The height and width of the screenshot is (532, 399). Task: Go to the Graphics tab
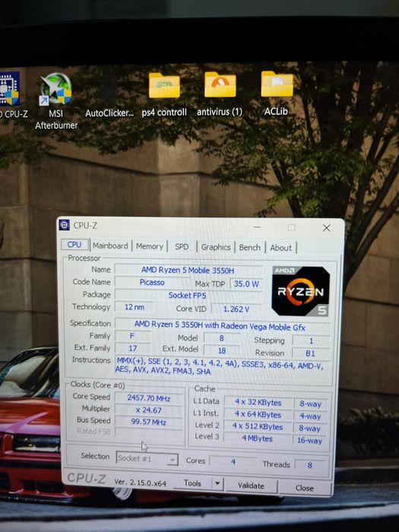(x=216, y=247)
